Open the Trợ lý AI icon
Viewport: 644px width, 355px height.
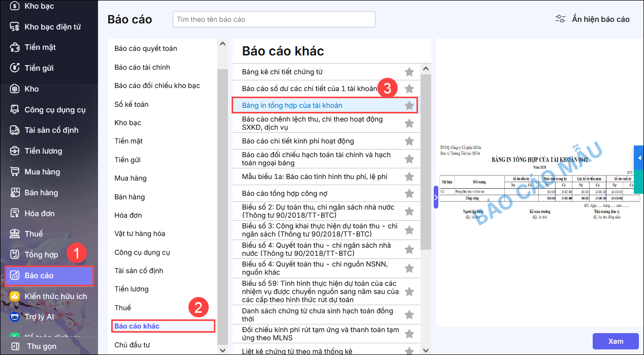pos(15,317)
